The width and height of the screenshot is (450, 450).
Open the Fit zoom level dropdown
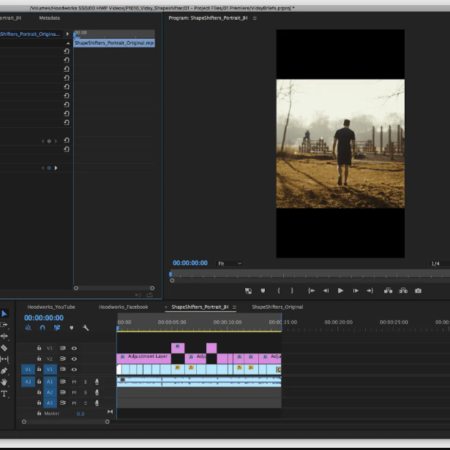(x=229, y=263)
